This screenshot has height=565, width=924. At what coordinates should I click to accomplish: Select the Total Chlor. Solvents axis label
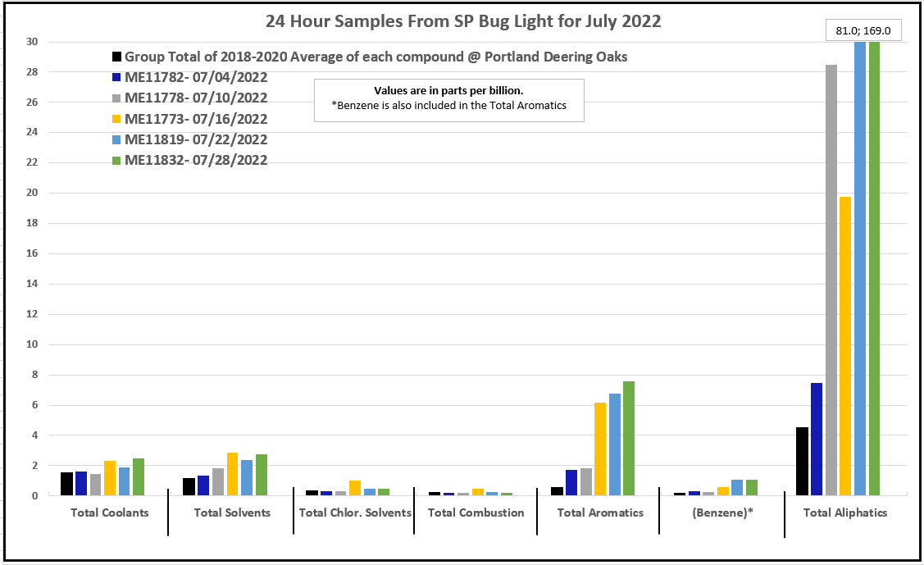355,513
